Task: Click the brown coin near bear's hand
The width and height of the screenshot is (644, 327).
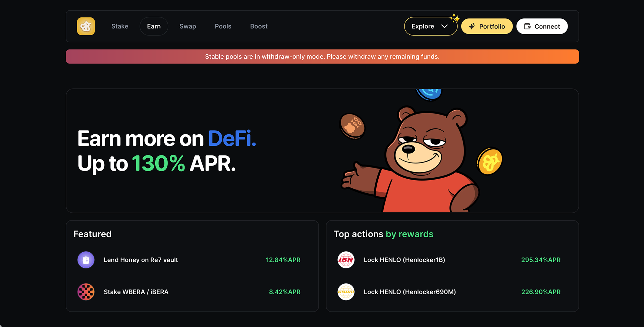Action: (352, 126)
